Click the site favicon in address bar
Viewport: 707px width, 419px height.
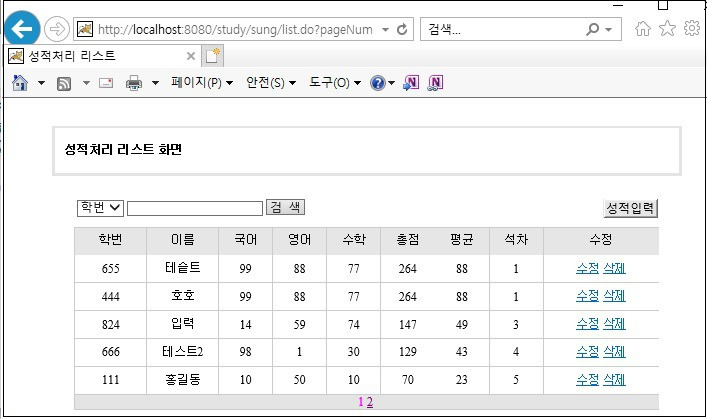(85, 29)
